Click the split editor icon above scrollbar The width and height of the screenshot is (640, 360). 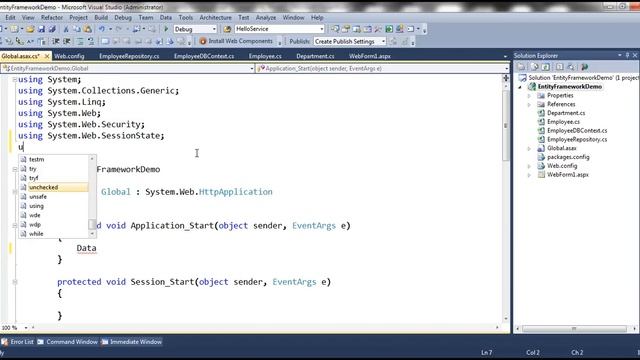tap(506, 78)
